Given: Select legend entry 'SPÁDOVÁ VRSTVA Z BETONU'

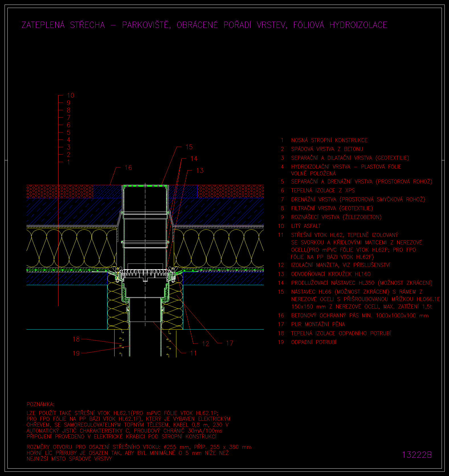Looking at the screenshot, I should coord(327,149).
